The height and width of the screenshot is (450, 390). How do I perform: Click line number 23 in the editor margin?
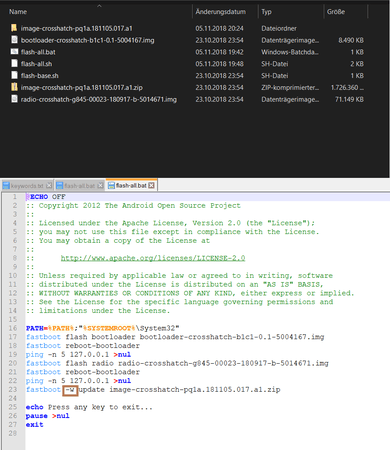point(13,389)
